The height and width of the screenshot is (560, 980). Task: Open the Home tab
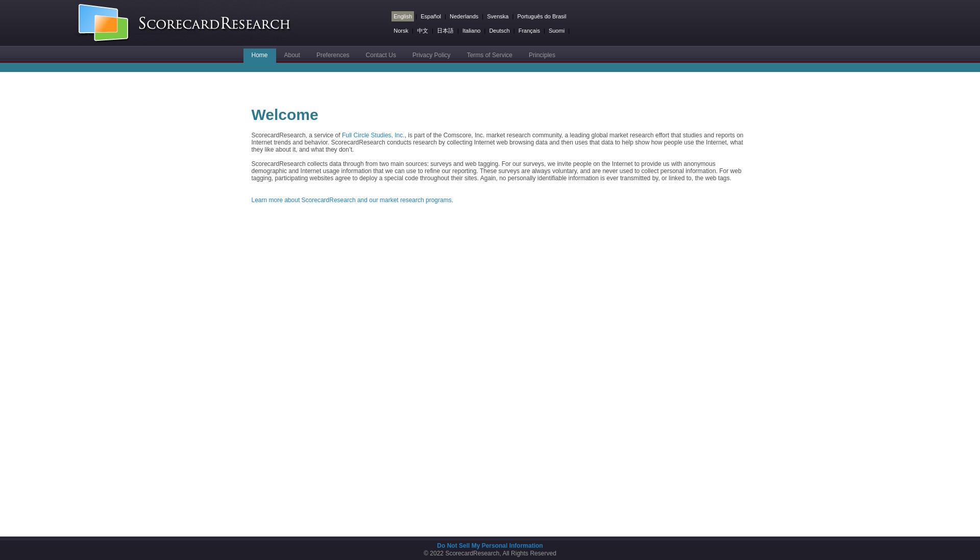(x=259, y=55)
